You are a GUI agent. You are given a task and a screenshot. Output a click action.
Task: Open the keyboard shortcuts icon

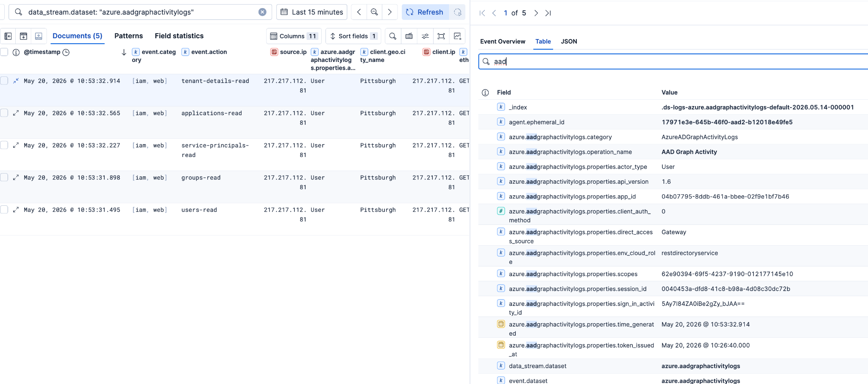[x=409, y=36]
